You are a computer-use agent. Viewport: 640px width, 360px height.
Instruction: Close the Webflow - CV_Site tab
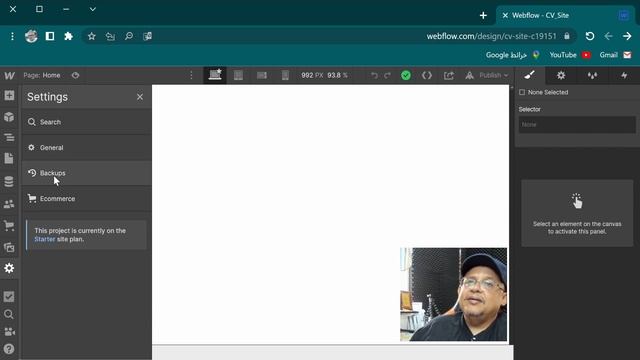tap(505, 16)
